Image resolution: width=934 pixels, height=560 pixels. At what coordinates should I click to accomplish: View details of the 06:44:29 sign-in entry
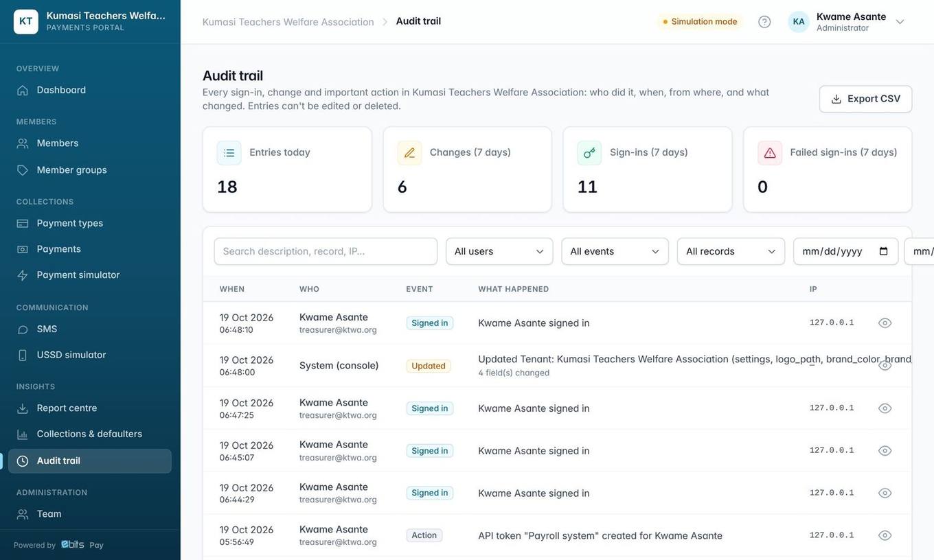pyautogui.click(x=885, y=493)
